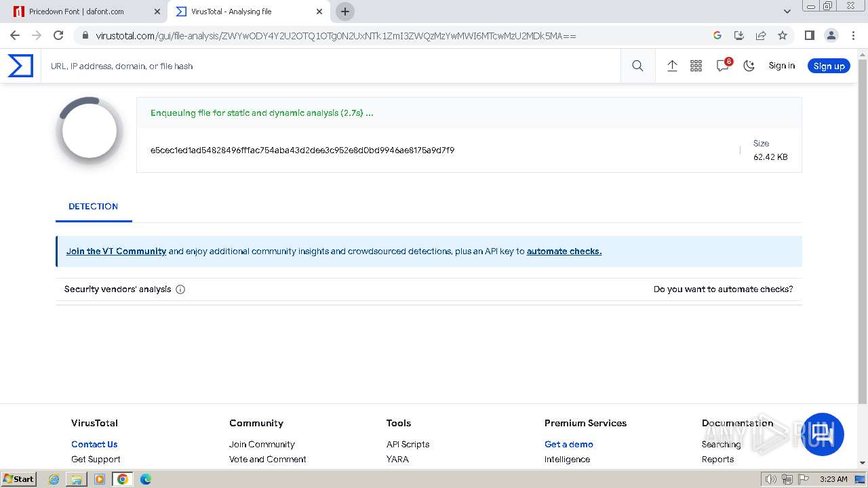Click the automate checks link
The width and height of the screenshot is (868, 488).
[564, 251]
